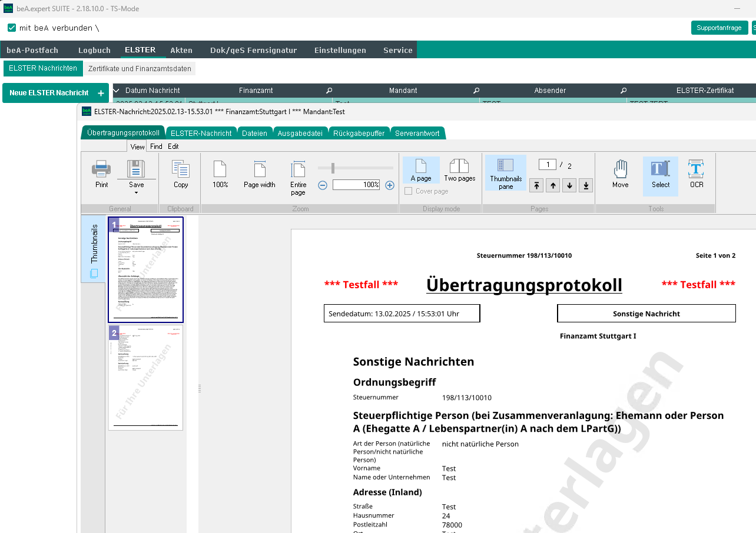Screen dimensions: 756x533
Task: Collapse the vertical Thumbnails side tab
Action: pos(94,249)
